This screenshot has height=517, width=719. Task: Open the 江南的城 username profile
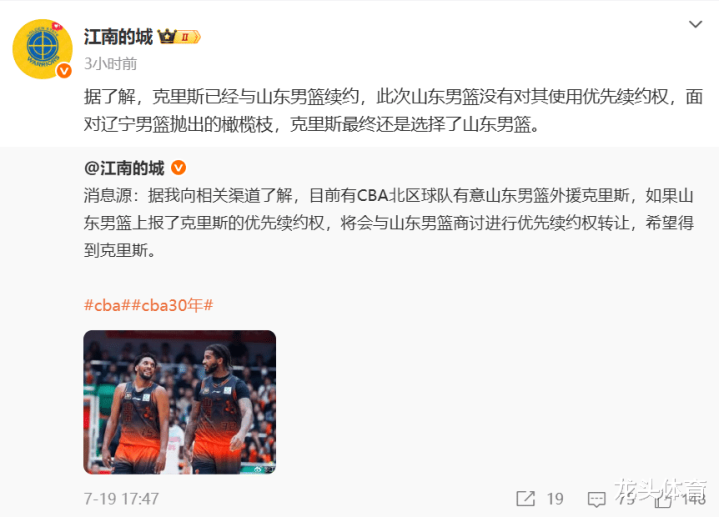coord(118,37)
